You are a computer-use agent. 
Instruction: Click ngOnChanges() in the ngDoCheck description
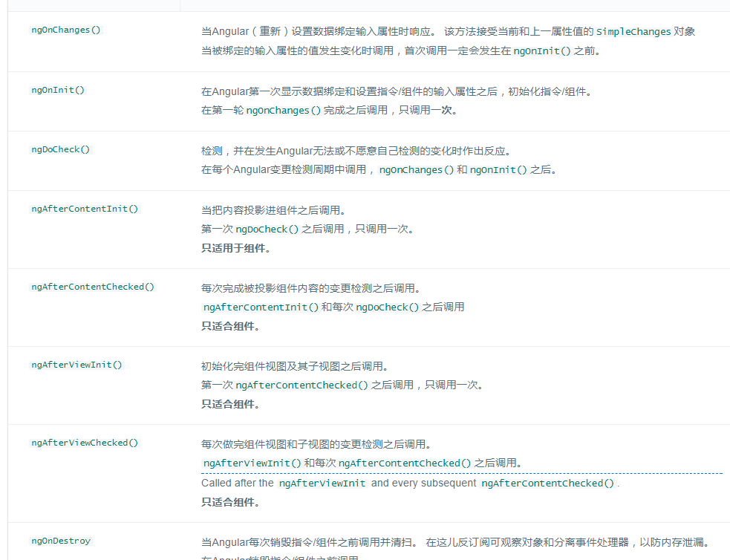pyautogui.click(x=416, y=170)
